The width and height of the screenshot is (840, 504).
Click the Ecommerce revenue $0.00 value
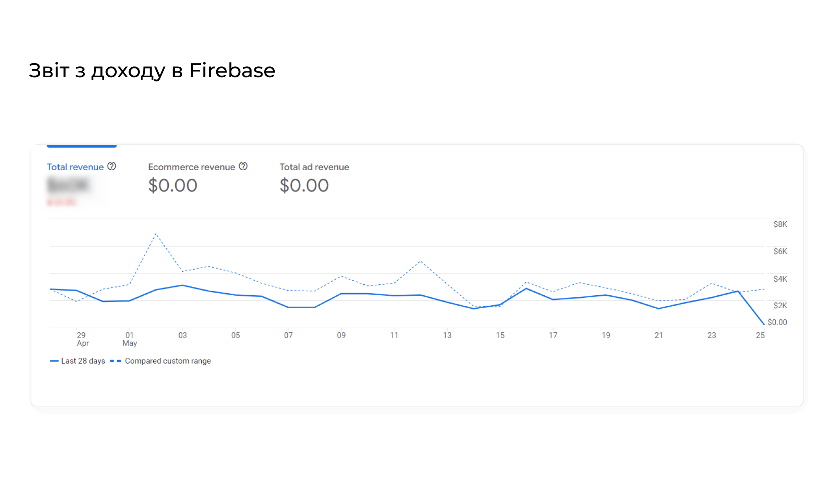pyautogui.click(x=173, y=186)
